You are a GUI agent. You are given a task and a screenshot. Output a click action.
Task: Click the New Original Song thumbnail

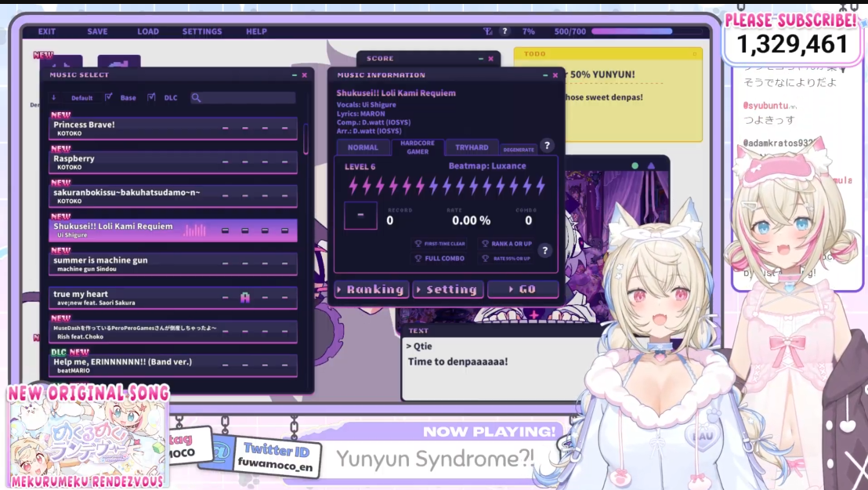pyautogui.click(x=88, y=437)
